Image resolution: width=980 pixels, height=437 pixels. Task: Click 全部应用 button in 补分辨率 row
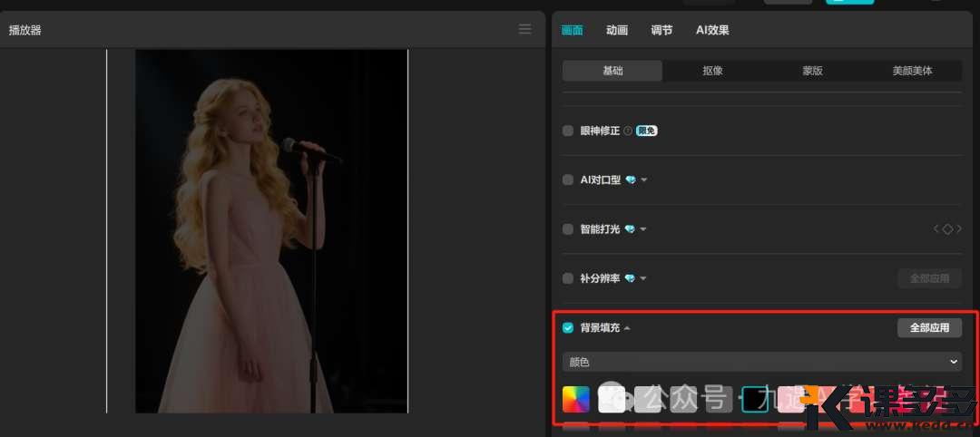(x=929, y=278)
